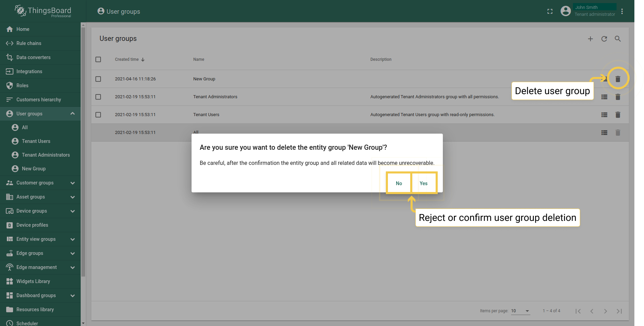Click the Integrations sidebar icon
The width and height of the screenshot is (644, 326).
(10, 71)
